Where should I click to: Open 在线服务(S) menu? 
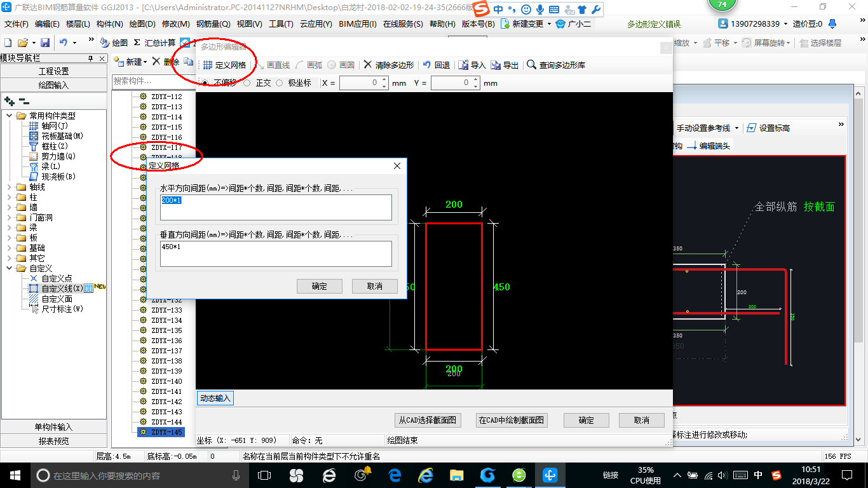403,24
